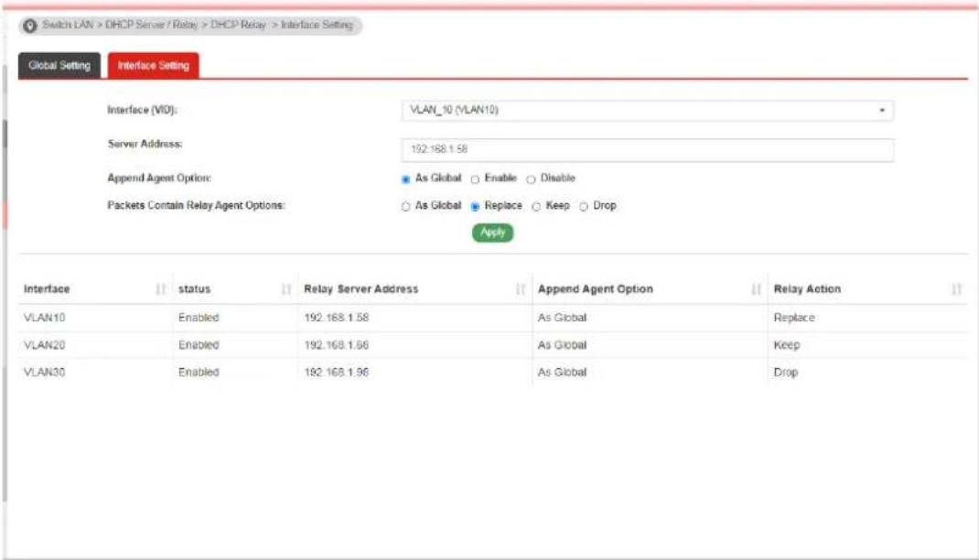979x560 pixels.
Task: Click Keep relay action for VLAN20
Action: tap(787, 345)
